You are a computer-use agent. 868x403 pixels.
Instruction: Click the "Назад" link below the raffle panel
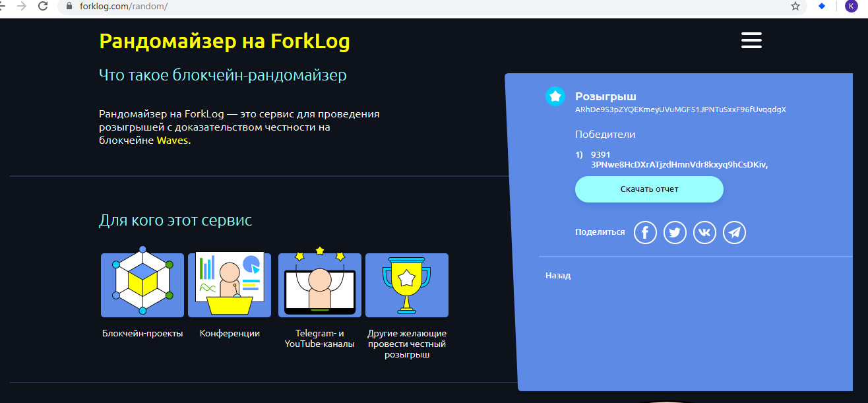tap(559, 275)
